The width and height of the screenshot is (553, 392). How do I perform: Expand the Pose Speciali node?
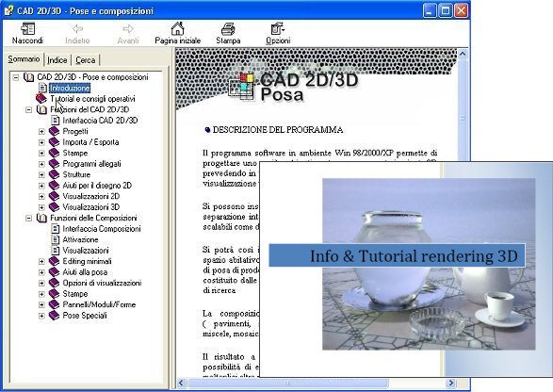[41, 316]
